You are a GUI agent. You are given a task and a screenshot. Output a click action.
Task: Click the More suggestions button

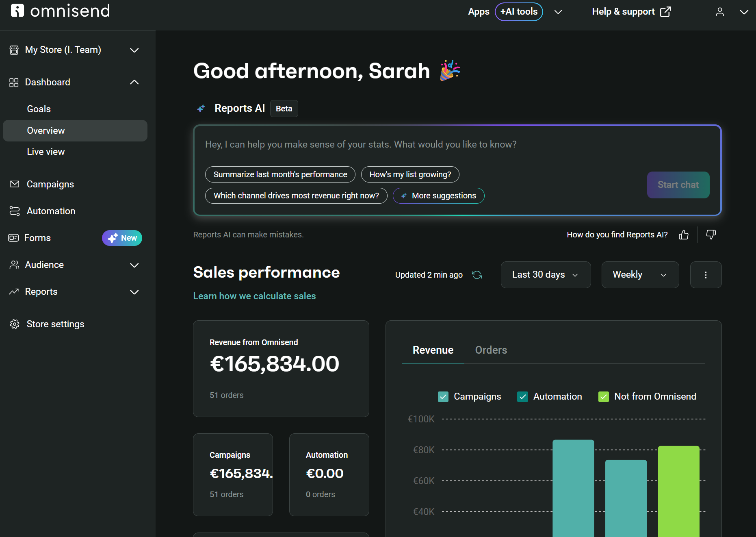[x=439, y=196]
